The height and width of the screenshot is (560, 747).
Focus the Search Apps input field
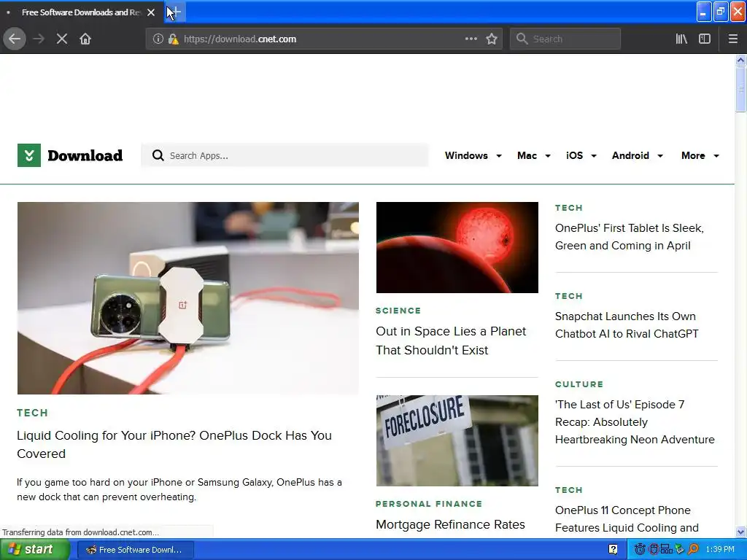(x=285, y=156)
